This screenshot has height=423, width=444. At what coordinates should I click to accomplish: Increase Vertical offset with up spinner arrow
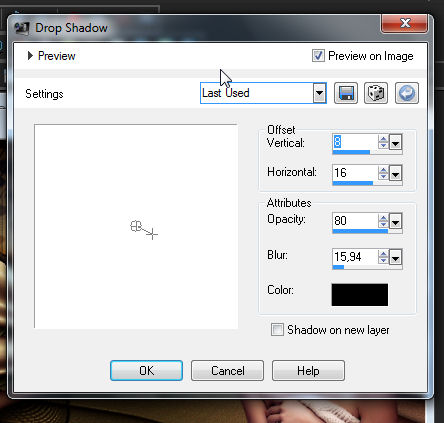tap(383, 139)
